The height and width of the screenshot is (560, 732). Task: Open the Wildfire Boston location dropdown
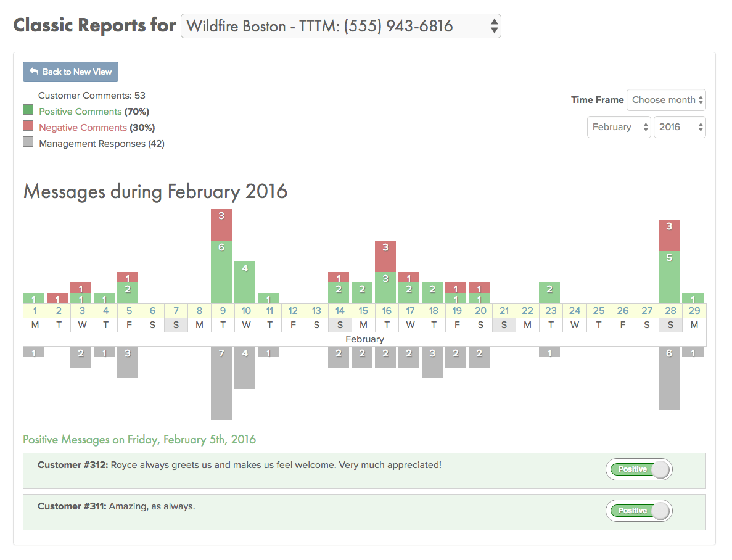(x=340, y=26)
